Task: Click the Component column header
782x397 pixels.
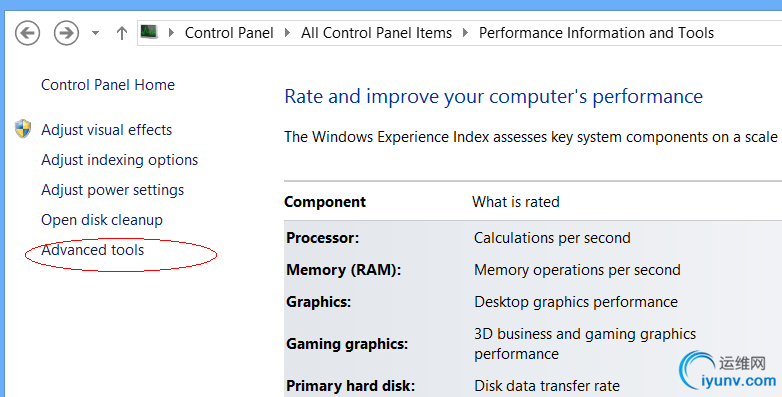Action: pyautogui.click(x=325, y=202)
